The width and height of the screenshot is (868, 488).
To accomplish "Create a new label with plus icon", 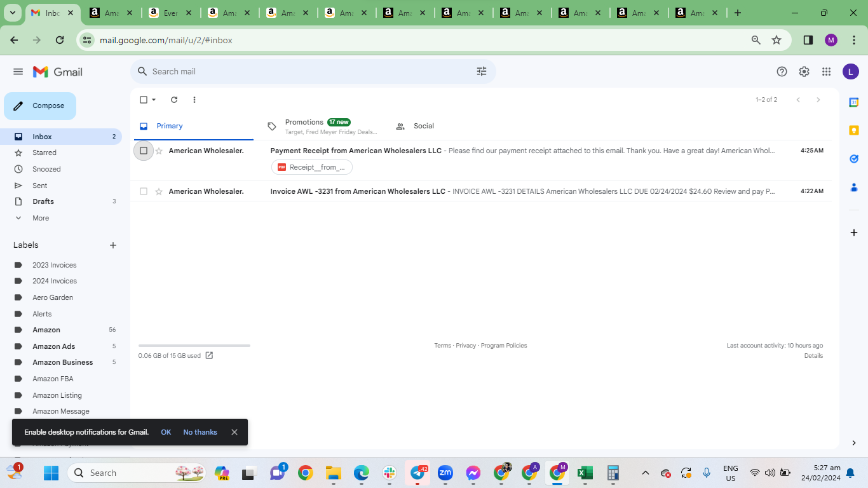I will tap(113, 245).
